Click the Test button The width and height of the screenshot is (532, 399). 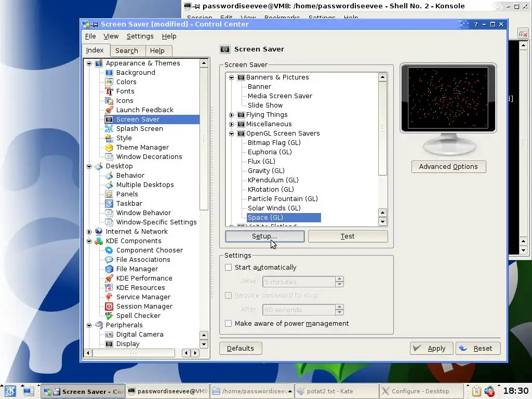(x=348, y=236)
